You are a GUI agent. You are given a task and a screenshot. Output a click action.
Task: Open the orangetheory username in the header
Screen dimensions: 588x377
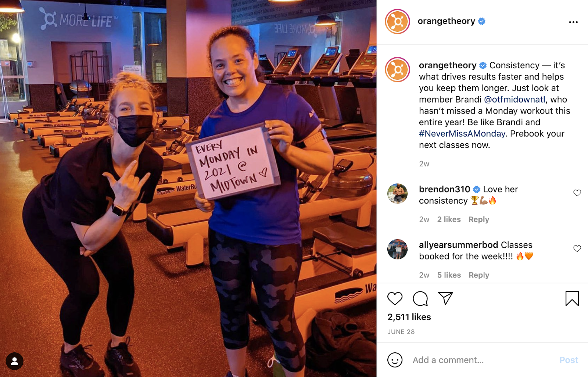point(446,21)
